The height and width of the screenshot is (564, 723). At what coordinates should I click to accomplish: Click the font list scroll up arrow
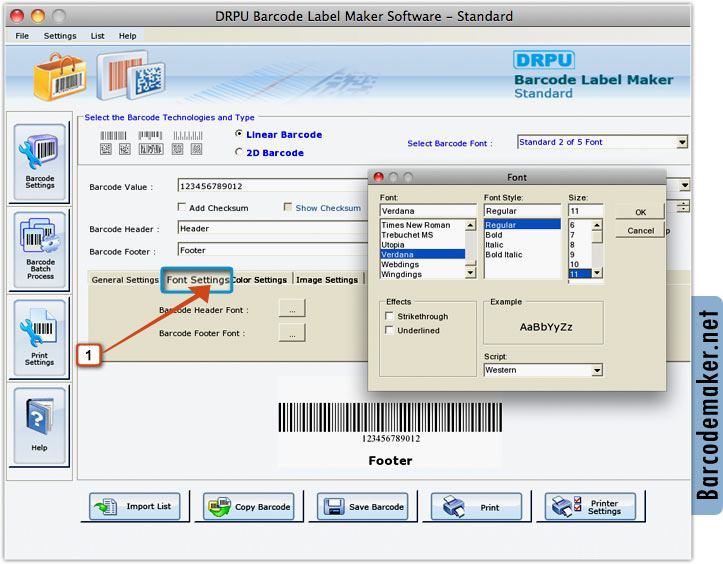470,225
